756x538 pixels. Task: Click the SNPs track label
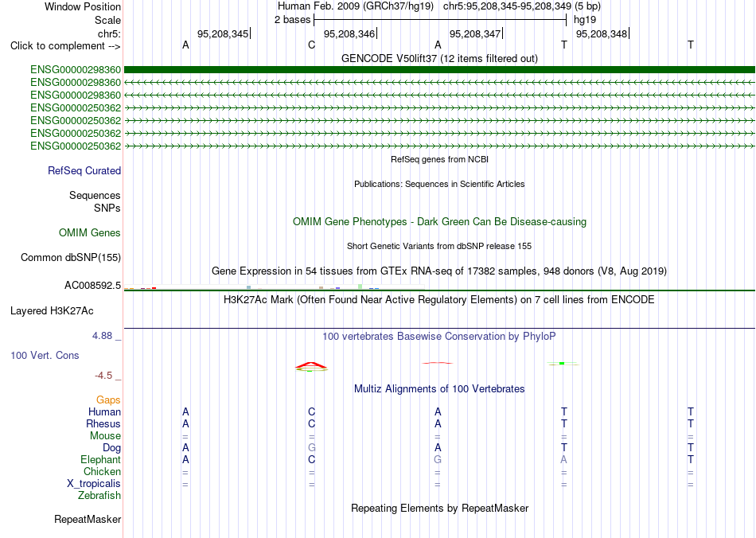click(107, 208)
